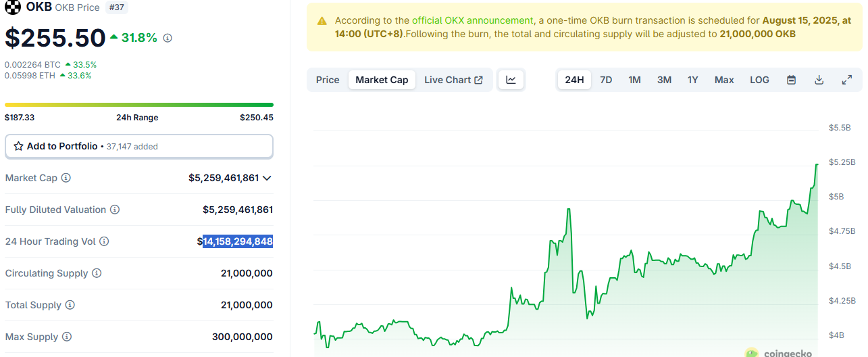
Task: Switch to the Price tab
Action: (328, 80)
